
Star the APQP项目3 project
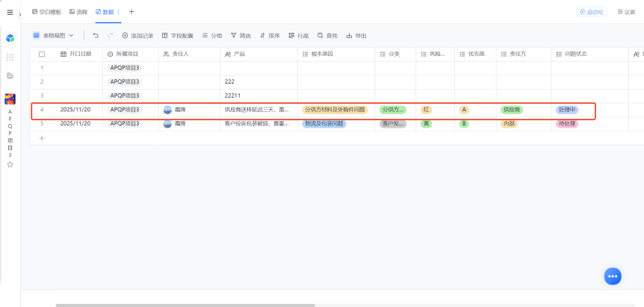10,164
